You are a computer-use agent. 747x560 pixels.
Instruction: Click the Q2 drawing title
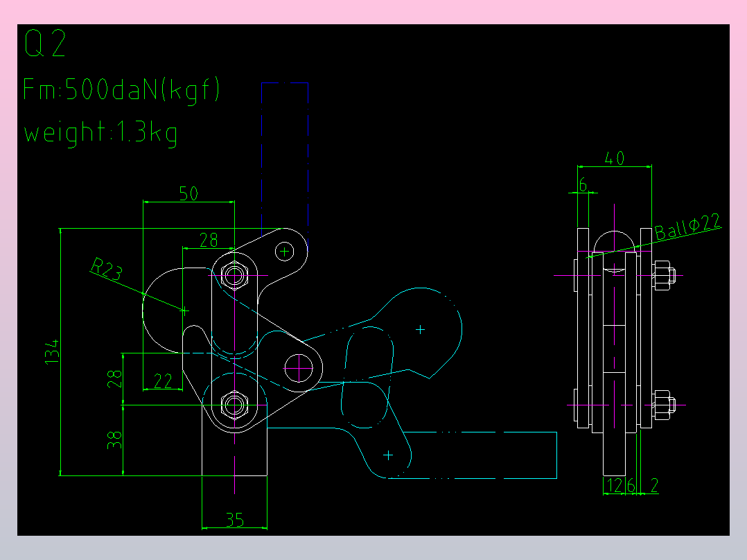tap(45, 43)
